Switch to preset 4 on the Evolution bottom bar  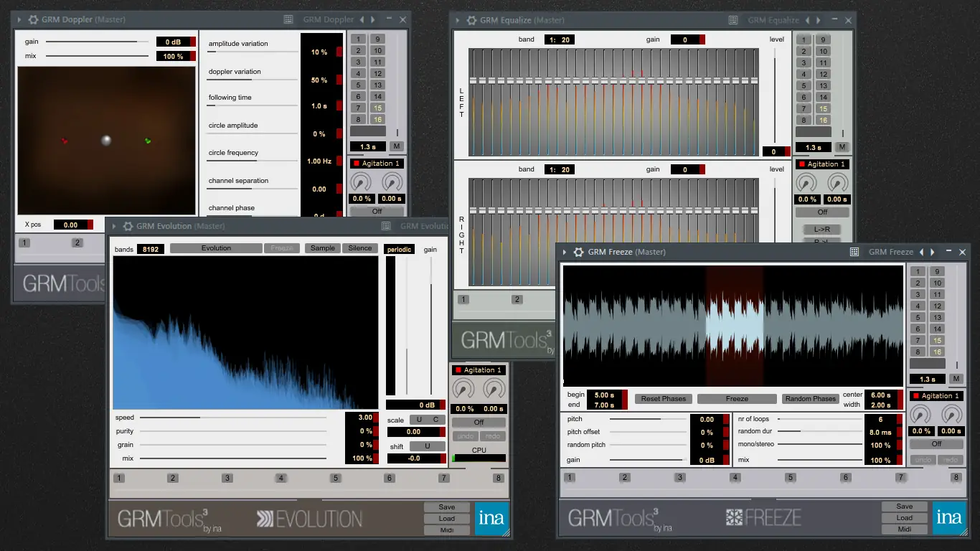coord(281,477)
